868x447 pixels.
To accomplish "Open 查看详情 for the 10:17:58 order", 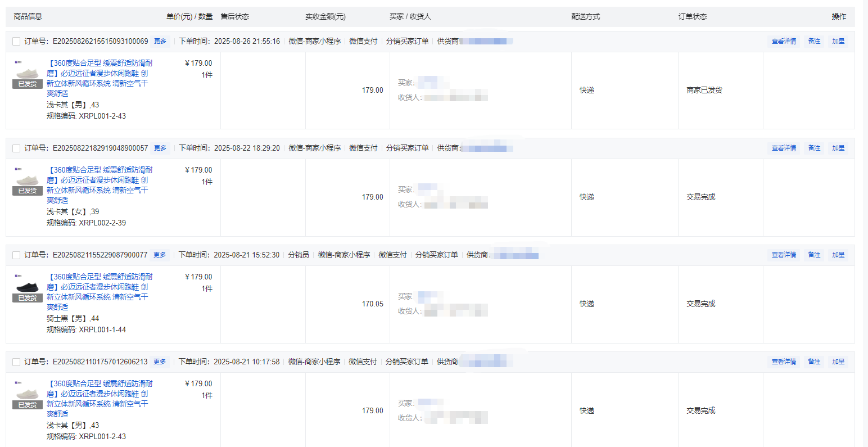I will 784,362.
